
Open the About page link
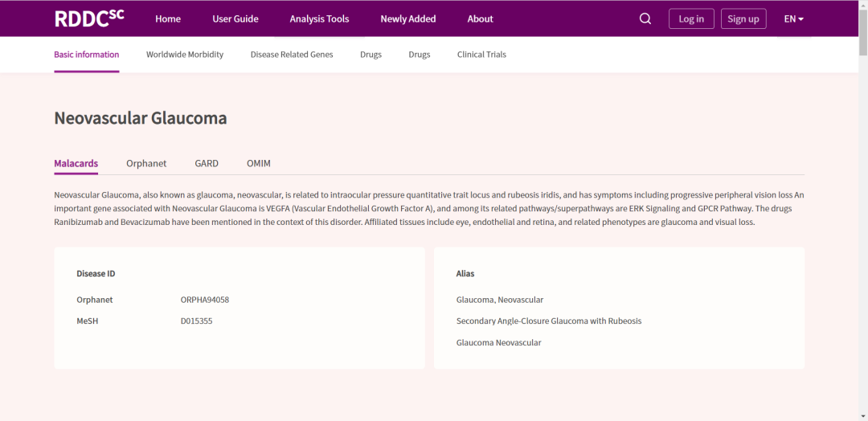480,18
